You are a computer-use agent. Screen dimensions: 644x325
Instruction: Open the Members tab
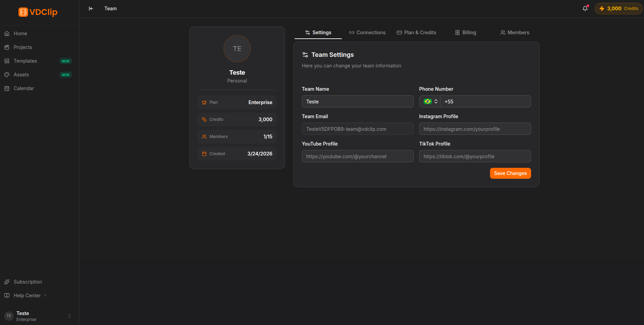(x=515, y=33)
